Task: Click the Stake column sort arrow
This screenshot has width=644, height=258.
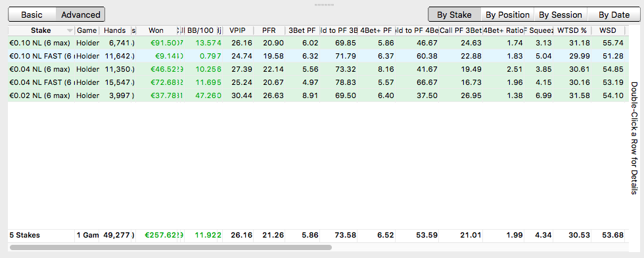Action: click(70, 31)
